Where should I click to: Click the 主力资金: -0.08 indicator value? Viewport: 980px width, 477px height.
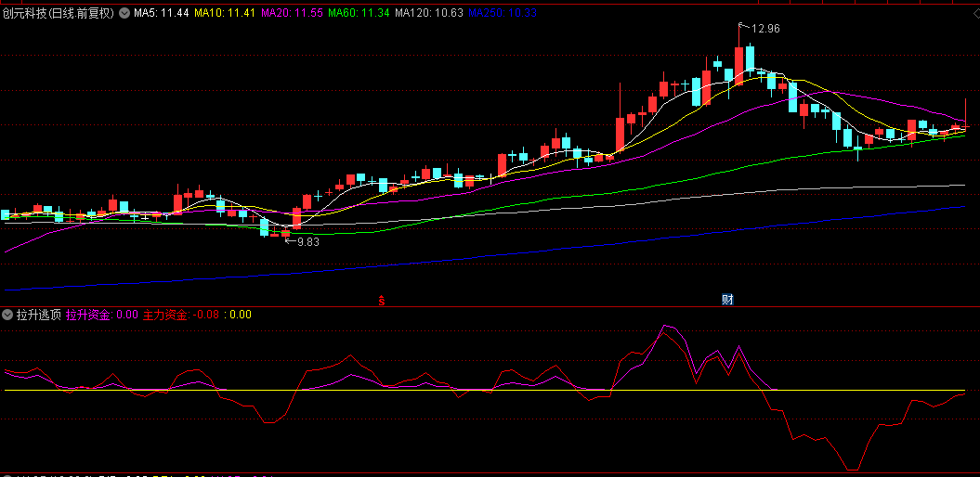(181, 315)
